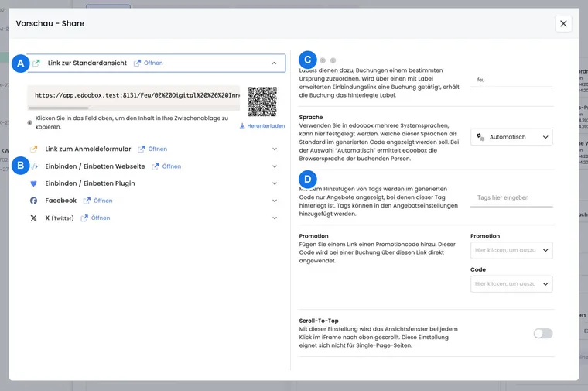Expand the Facebook section
This screenshot has width=588, height=391.
(x=275, y=201)
